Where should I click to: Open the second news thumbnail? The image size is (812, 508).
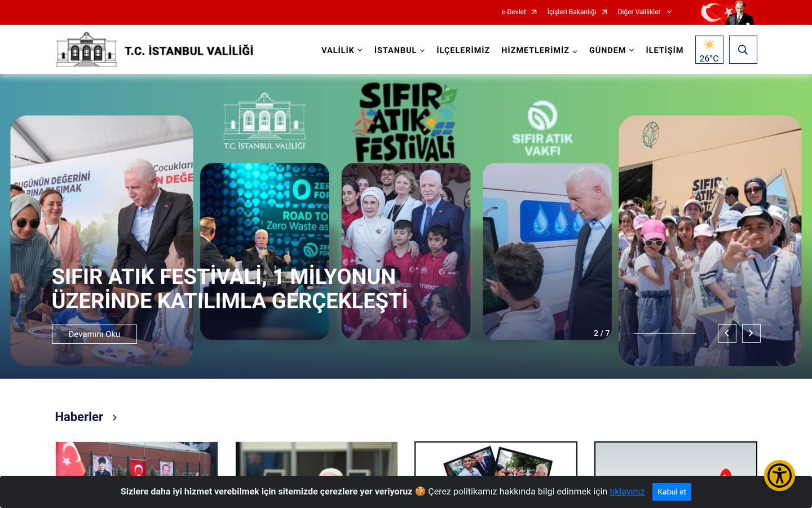point(316,459)
